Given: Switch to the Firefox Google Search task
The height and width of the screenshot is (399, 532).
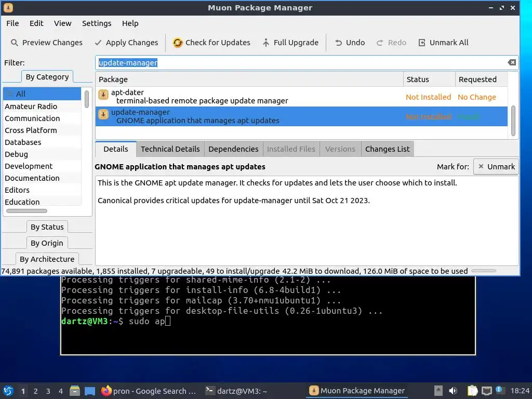Looking at the screenshot, I should point(149,391).
